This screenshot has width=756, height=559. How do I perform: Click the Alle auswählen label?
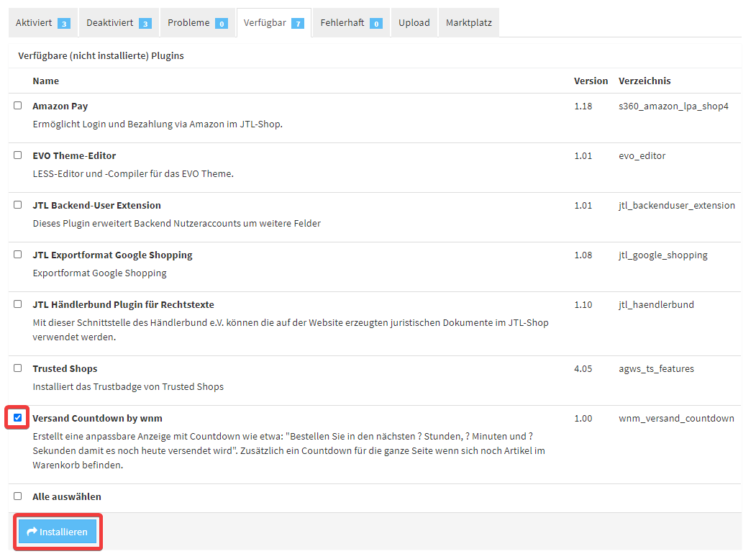[67, 497]
